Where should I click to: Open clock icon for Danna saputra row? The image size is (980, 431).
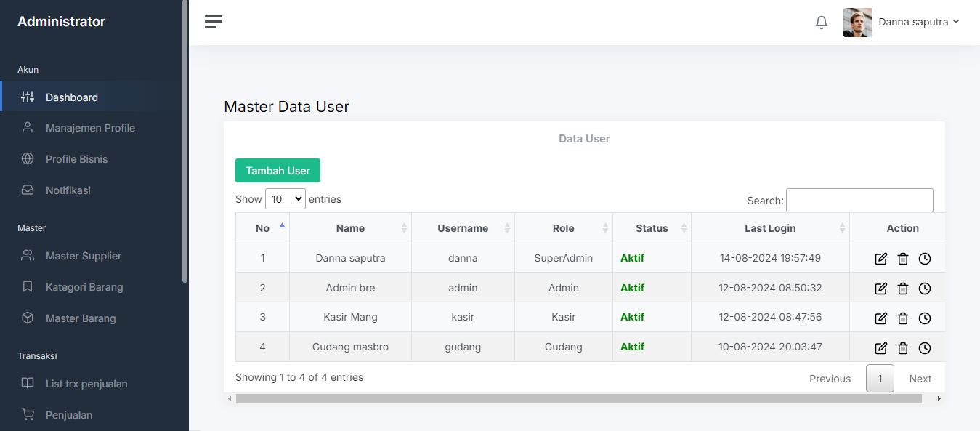pos(924,259)
